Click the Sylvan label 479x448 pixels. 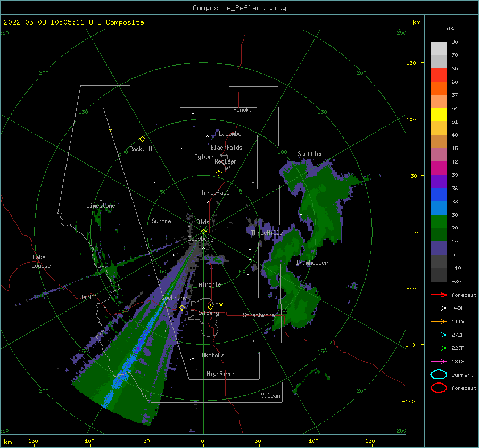click(204, 157)
